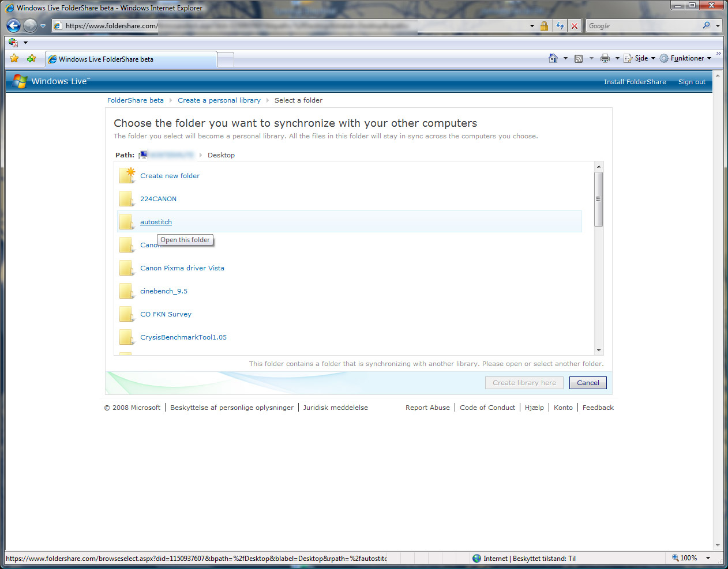The image size is (728, 569).
Task: Click the Create new folder icon
Action: 127,175
